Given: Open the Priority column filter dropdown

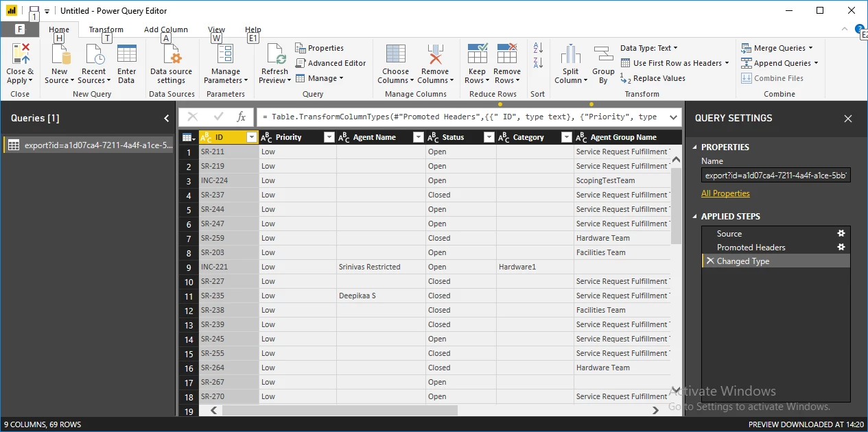Looking at the screenshot, I should coord(329,137).
